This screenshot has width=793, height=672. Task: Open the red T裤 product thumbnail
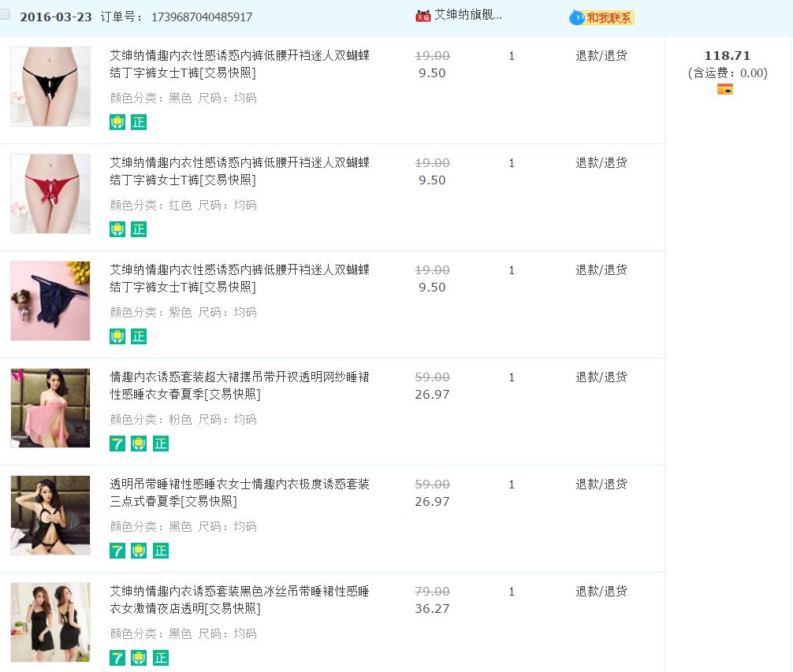coord(50,194)
